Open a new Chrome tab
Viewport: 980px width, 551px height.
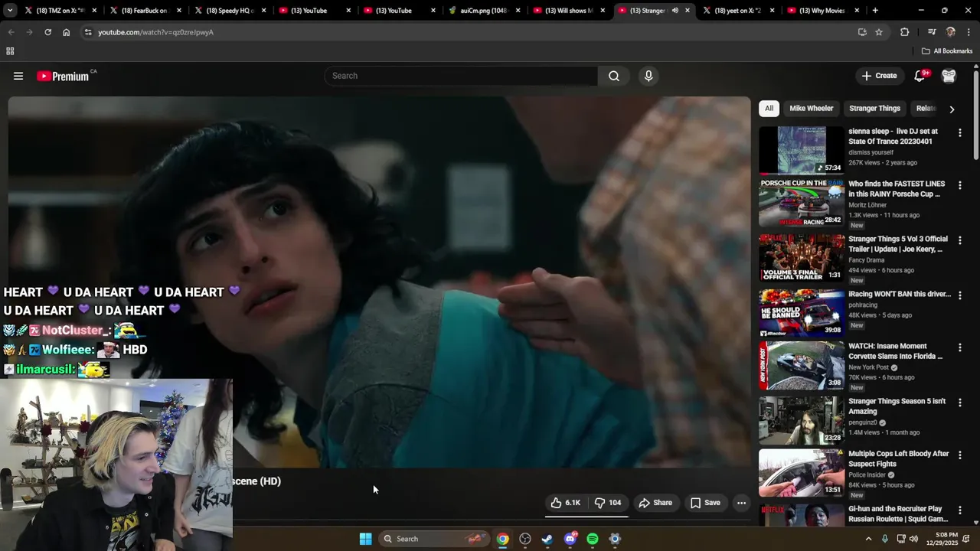point(875,11)
